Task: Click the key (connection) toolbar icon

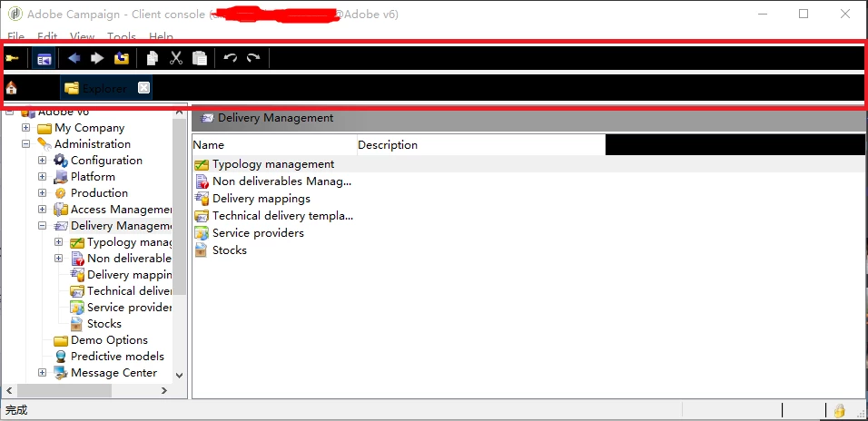Action: pyautogui.click(x=12, y=58)
